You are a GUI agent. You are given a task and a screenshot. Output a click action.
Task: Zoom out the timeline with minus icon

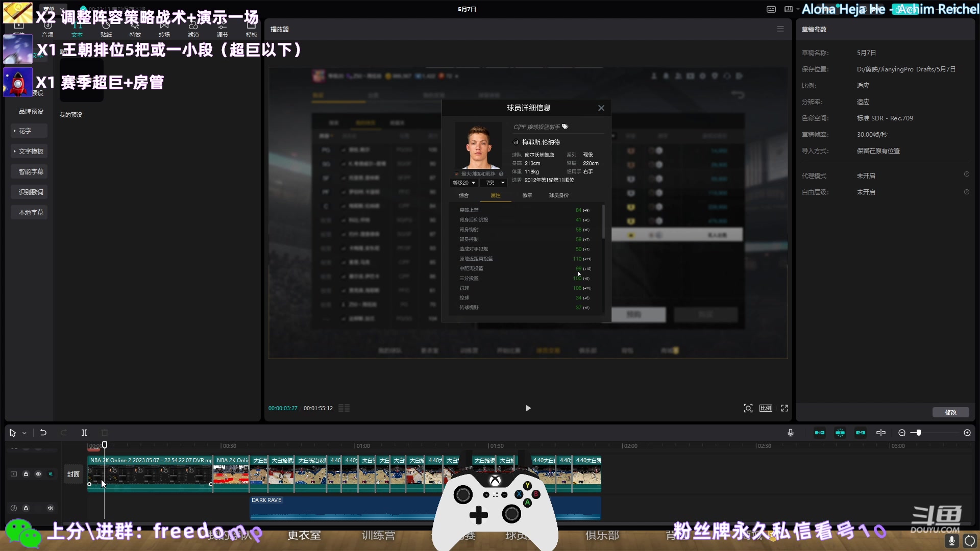coord(902,433)
